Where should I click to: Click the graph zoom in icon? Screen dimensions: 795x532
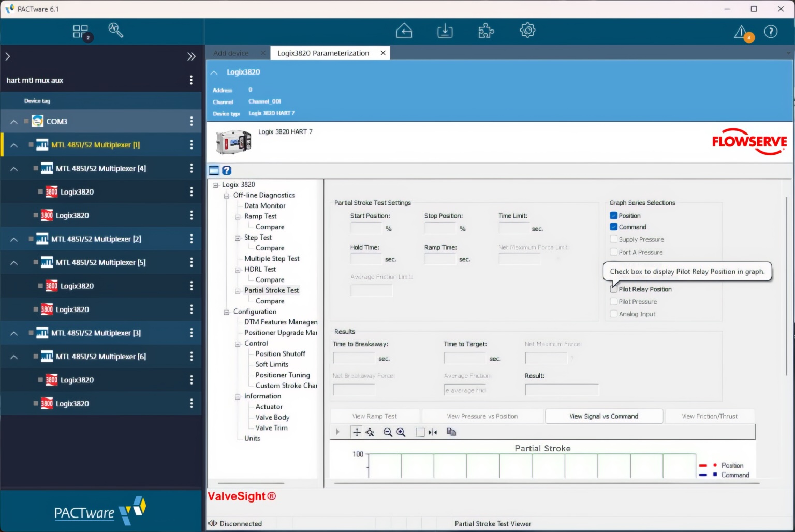coord(401,432)
